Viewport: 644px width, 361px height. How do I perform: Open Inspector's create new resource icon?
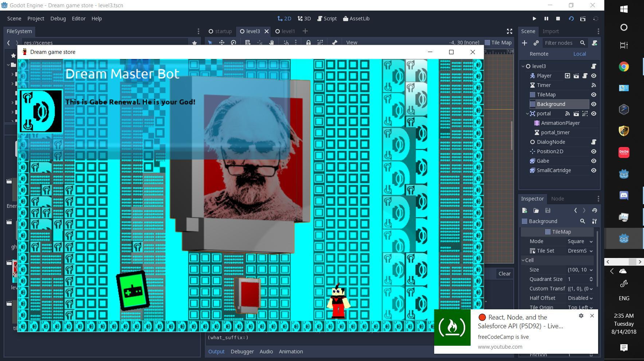click(525, 210)
